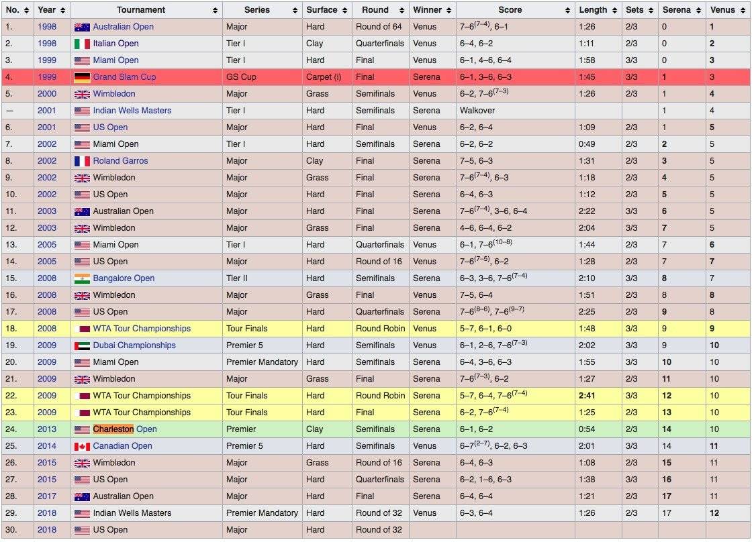Select the 'Round of 64' cell
Image resolution: width=756 pixels, height=542 pixels.
pos(381,27)
